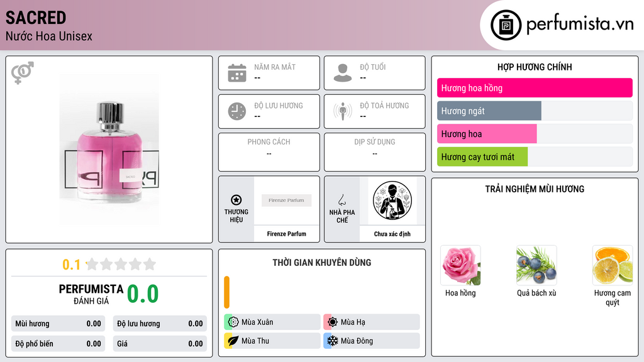Viewport: 644px width, 362px height.
Task: Click the nose icon above Nhà pha chế
Action: (341, 200)
